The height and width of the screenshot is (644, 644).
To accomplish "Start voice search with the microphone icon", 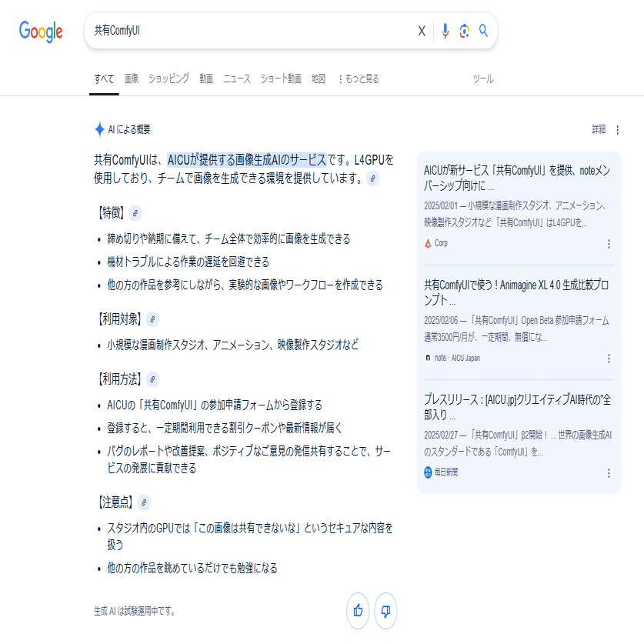I will tap(445, 31).
